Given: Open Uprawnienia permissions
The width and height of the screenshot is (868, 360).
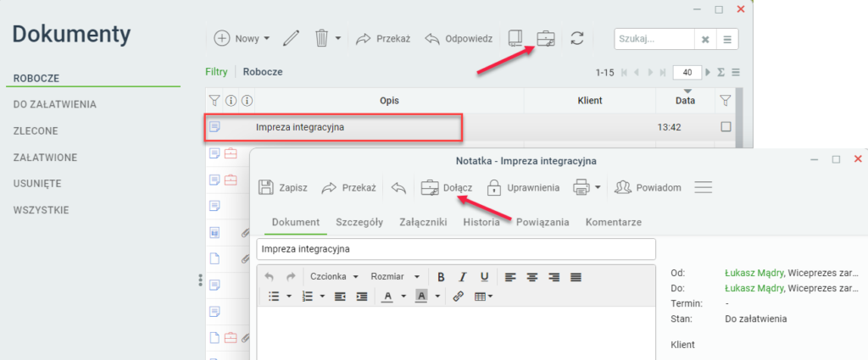Looking at the screenshot, I should pos(522,187).
